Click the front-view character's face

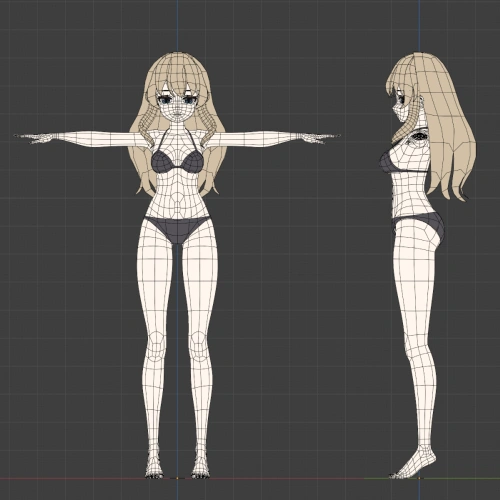point(178,108)
